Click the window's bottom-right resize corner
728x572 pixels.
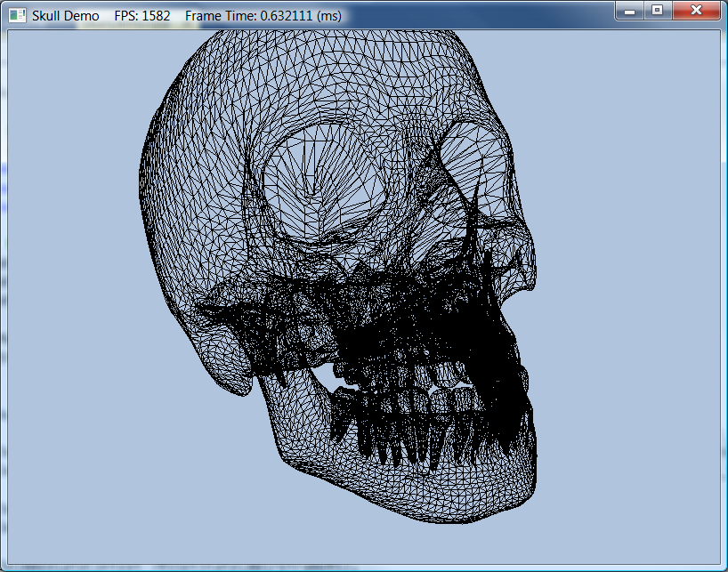click(x=722, y=566)
